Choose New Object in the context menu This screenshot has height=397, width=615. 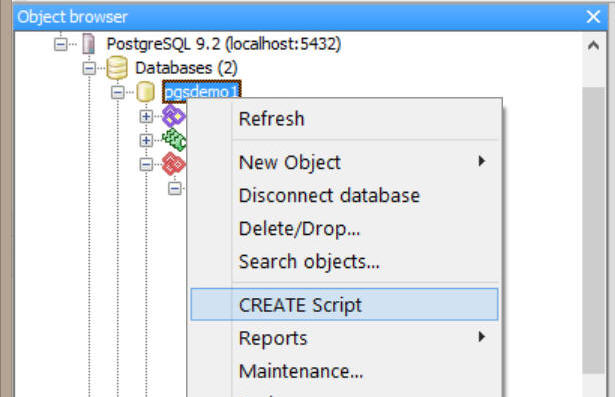pos(344,162)
